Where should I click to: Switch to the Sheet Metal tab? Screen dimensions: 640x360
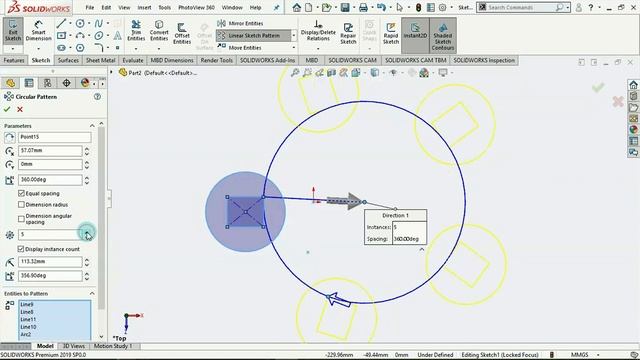(100, 60)
